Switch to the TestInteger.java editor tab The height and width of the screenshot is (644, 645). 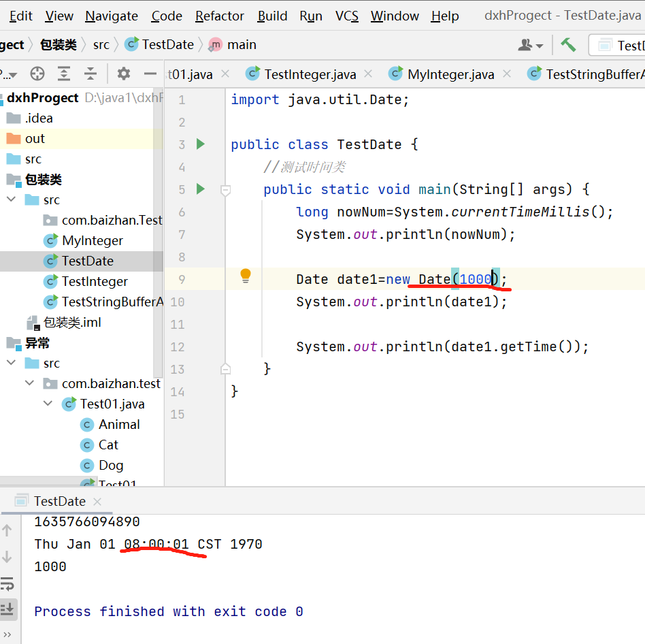click(310, 74)
